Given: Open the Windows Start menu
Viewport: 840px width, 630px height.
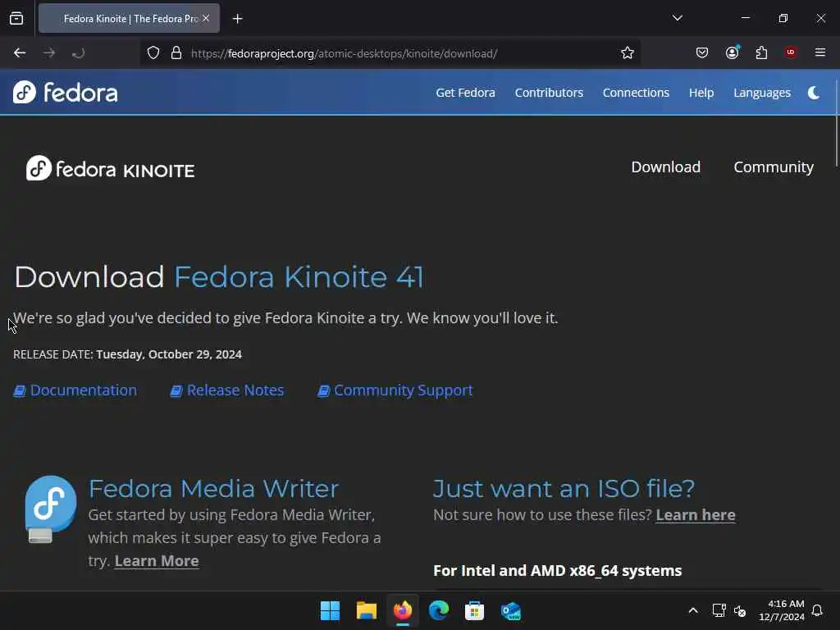Looking at the screenshot, I should pos(330,610).
